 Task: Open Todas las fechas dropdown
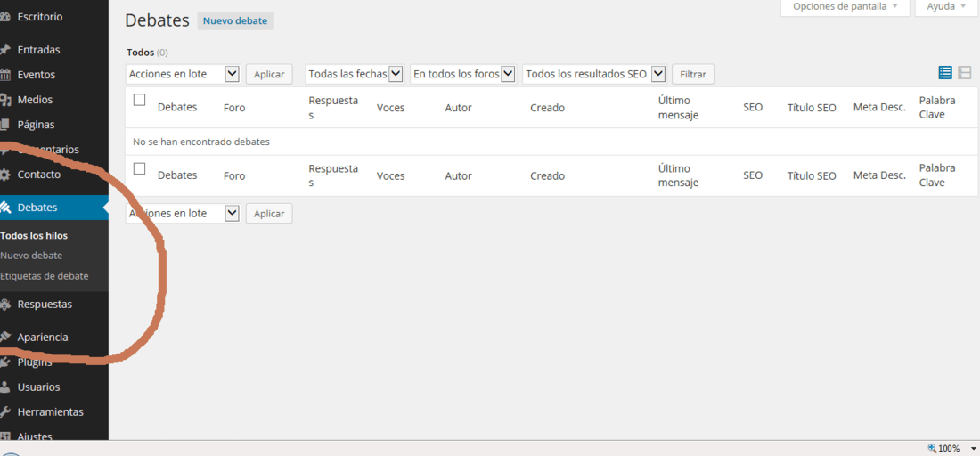coord(355,74)
